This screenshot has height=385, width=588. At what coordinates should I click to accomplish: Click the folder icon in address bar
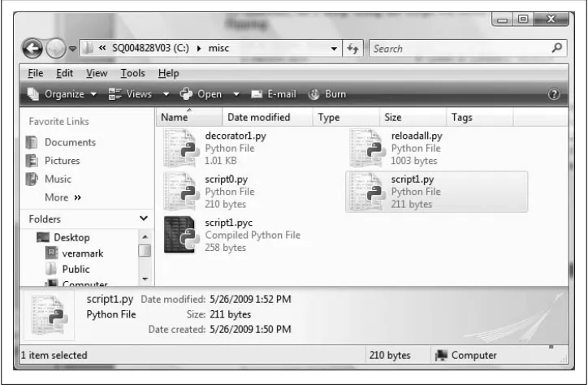coord(88,49)
